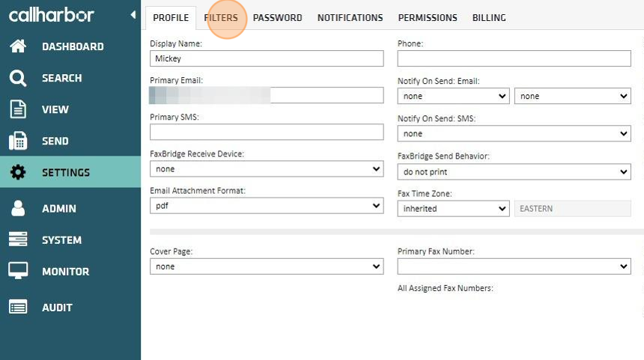644x360 pixels.
Task: Click the Admin person icon
Action: 18,209
